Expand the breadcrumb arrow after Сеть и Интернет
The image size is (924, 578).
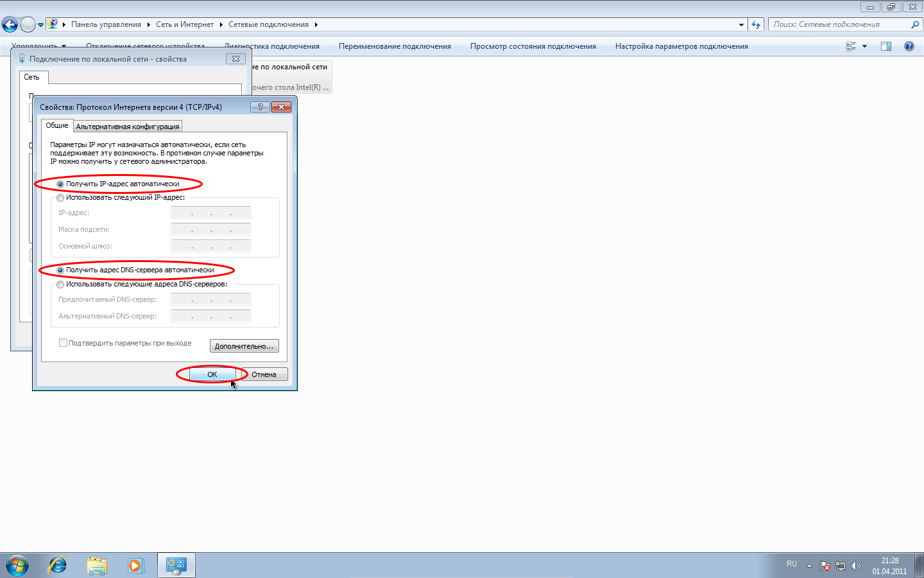click(x=221, y=24)
